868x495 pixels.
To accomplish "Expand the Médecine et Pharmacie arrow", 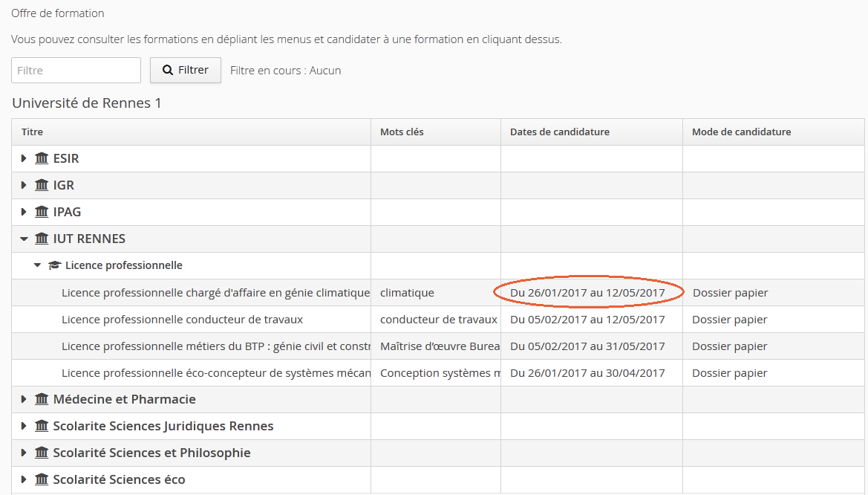I will pyautogui.click(x=23, y=399).
